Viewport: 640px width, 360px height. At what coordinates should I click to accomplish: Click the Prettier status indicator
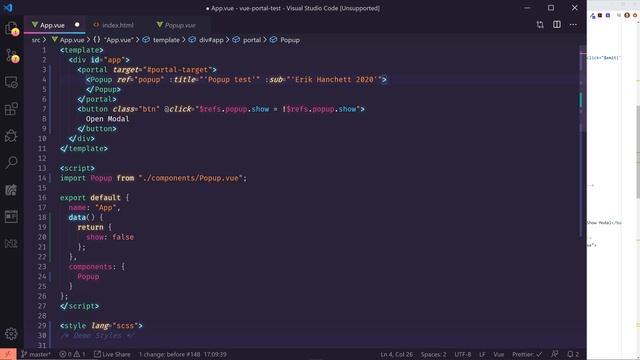tap(527, 354)
